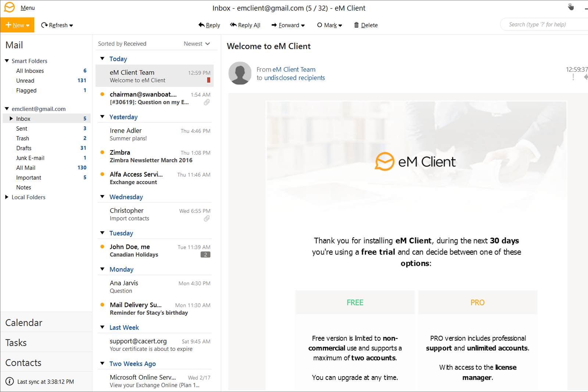Image resolution: width=588 pixels, height=392 pixels.
Task: Open Microsoft Online Services message
Action: point(154,381)
